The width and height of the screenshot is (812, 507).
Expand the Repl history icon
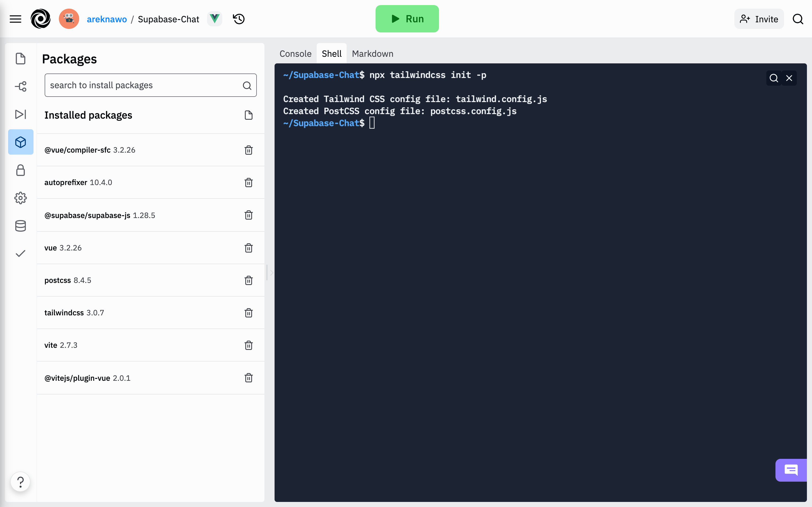[239, 19]
